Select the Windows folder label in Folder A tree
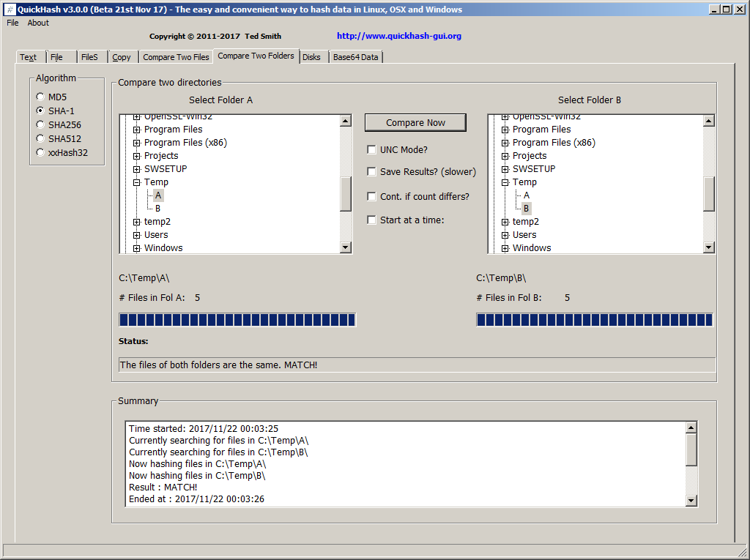 coord(163,247)
